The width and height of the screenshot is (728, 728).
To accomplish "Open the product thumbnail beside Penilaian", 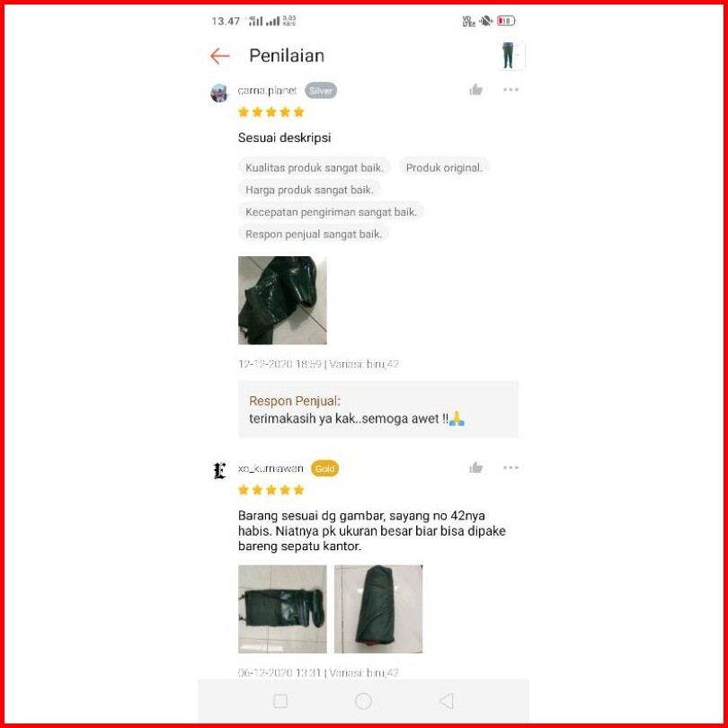I will [511, 56].
